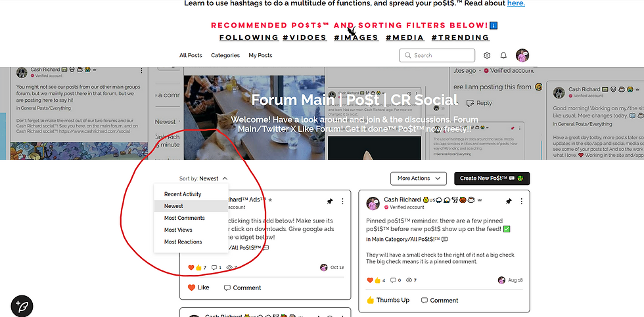Screen dimensions: 644x317
Task: Open the notifications bell
Action: click(503, 55)
